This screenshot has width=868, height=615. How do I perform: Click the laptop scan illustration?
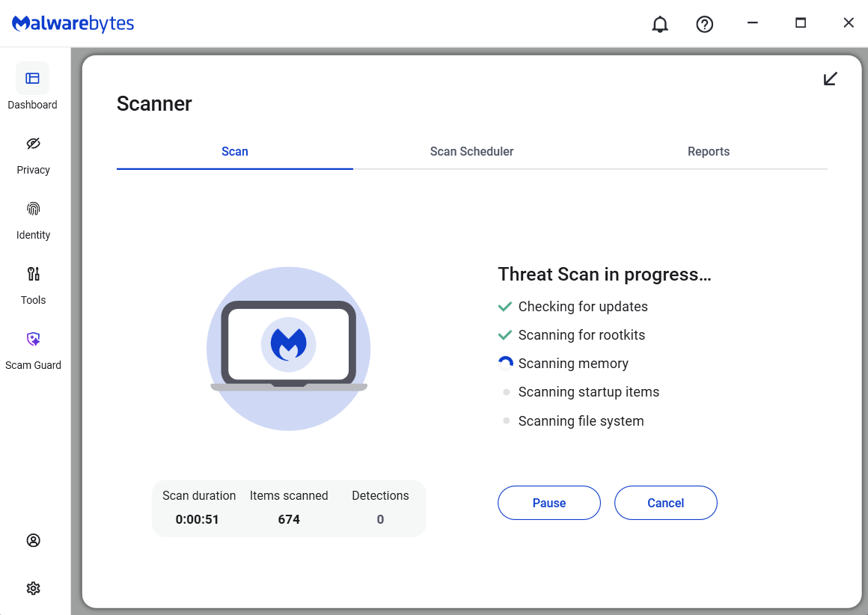[x=288, y=349]
